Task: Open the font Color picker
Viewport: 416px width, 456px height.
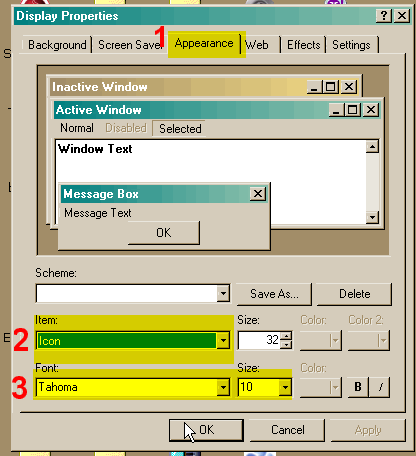Action: click(x=321, y=387)
